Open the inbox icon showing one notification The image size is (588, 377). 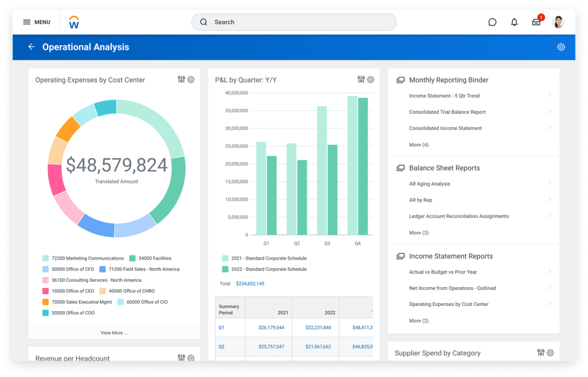pyautogui.click(x=536, y=22)
